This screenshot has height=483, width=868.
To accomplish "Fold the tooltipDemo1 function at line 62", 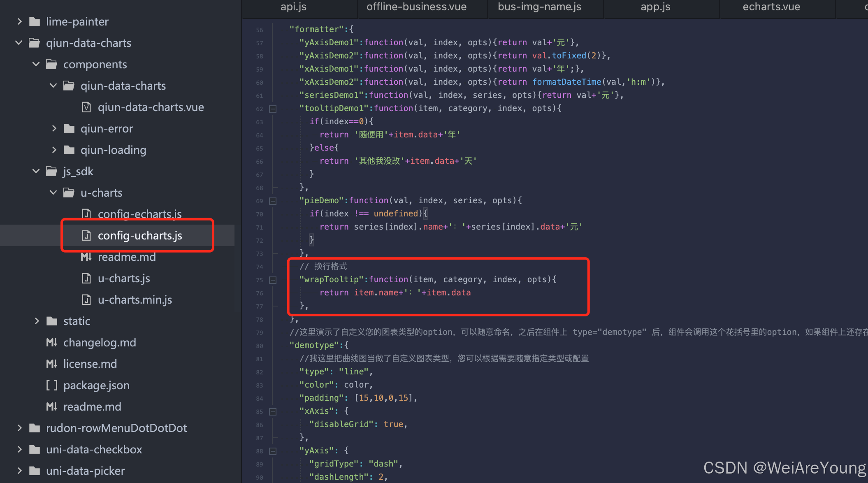I will [x=273, y=109].
